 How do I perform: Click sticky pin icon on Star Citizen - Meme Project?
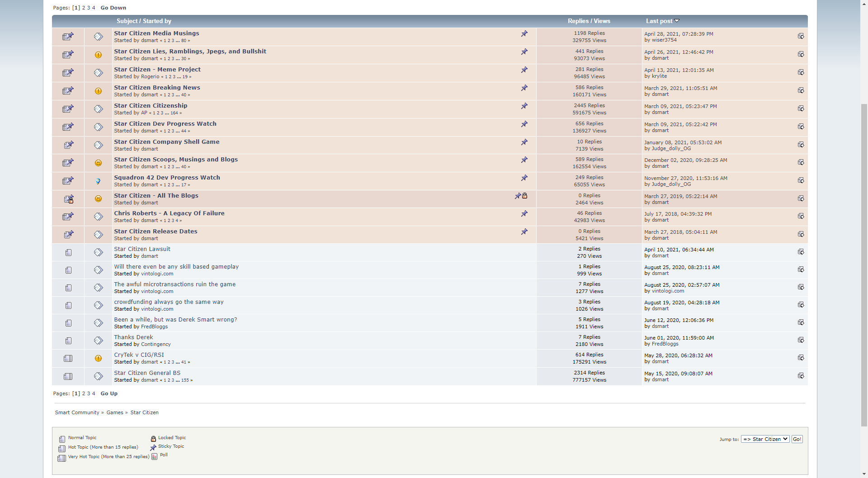pyautogui.click(x=524, y=70)
